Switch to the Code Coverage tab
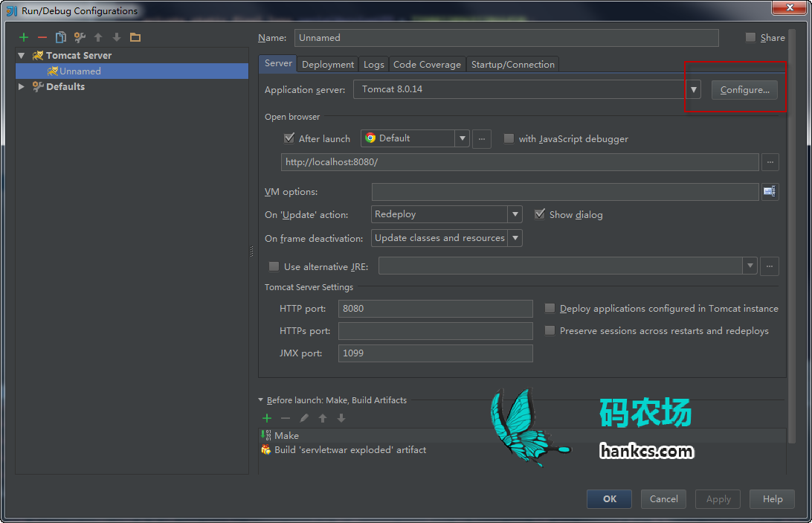 (x=427, y=64)
